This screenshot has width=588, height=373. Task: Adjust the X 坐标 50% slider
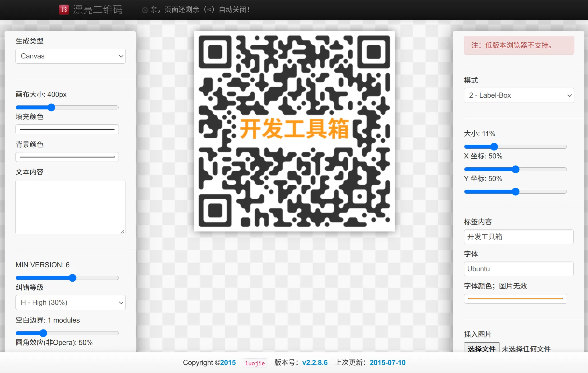tap(515, 169)
